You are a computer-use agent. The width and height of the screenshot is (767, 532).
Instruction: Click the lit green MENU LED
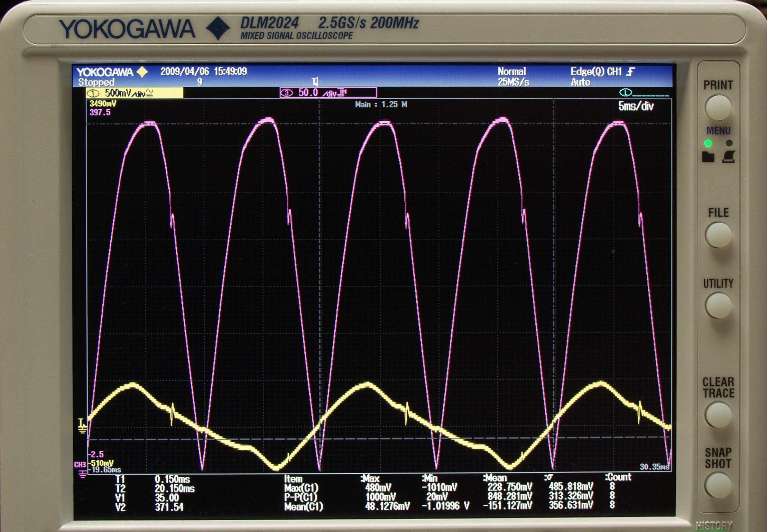coord(708,143)
